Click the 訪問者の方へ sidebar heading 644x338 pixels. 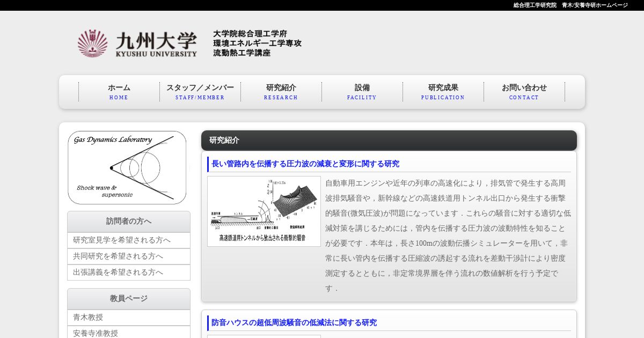129,222
